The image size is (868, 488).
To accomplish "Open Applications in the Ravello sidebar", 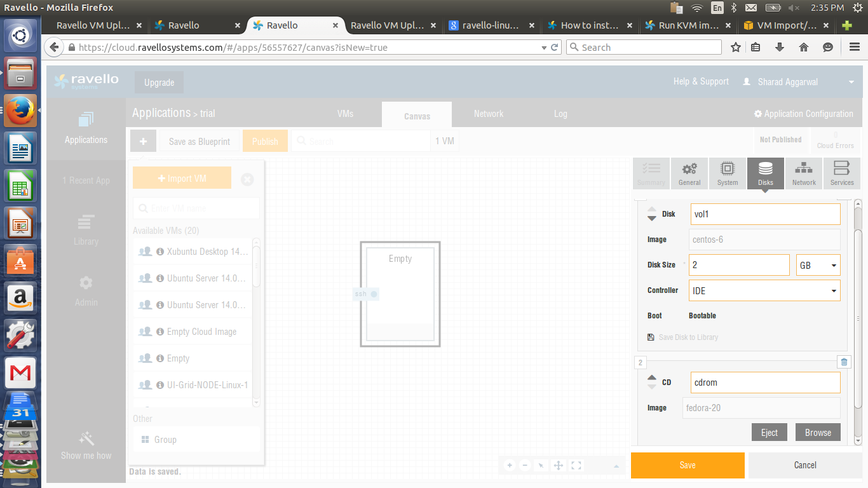I will tap(86, 128).
